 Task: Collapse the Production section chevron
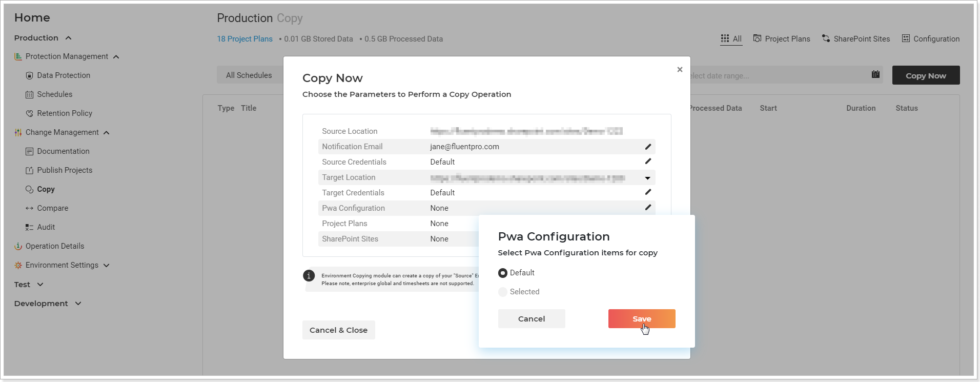tap(68, 38)
